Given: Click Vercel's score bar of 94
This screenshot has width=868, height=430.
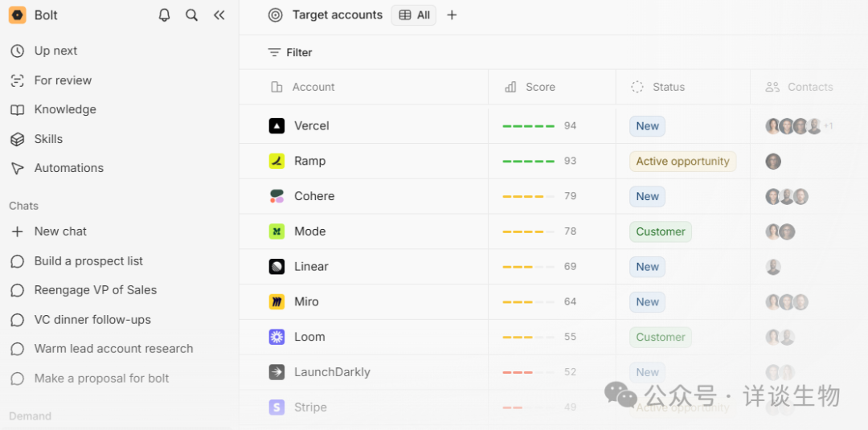Looking at the screenshot, I should 528,126.
